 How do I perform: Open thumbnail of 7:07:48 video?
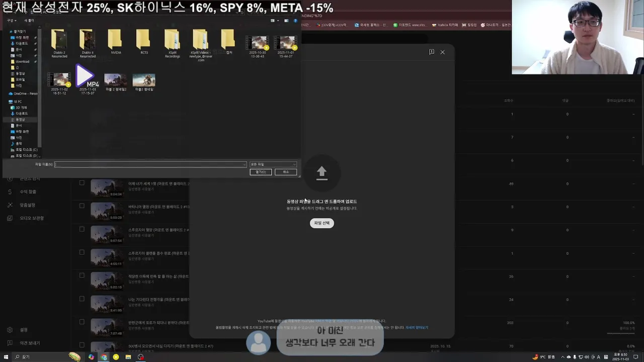[x=107, y=327]
